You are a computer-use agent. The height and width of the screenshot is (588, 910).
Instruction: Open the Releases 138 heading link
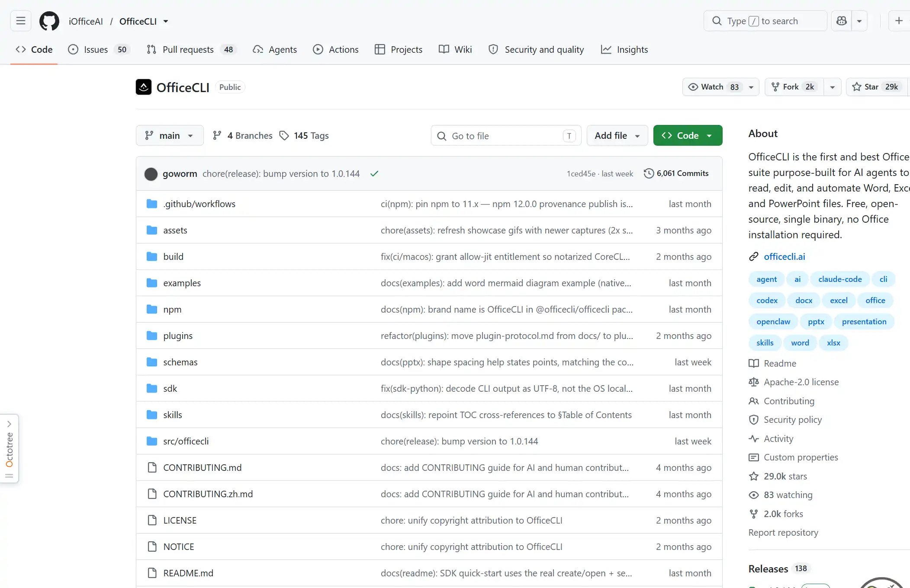pyautogui.click(x=778, y=569)
